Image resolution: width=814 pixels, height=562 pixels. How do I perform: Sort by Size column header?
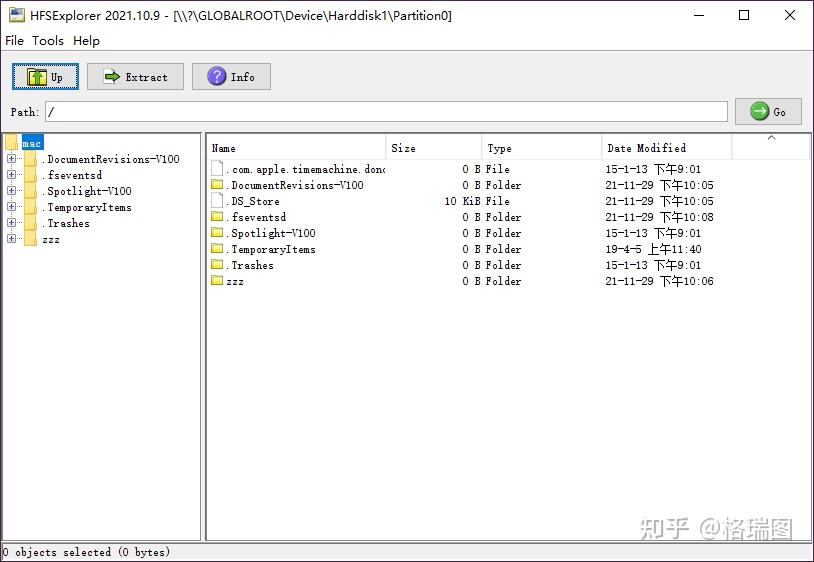click(x=434, y=148)
